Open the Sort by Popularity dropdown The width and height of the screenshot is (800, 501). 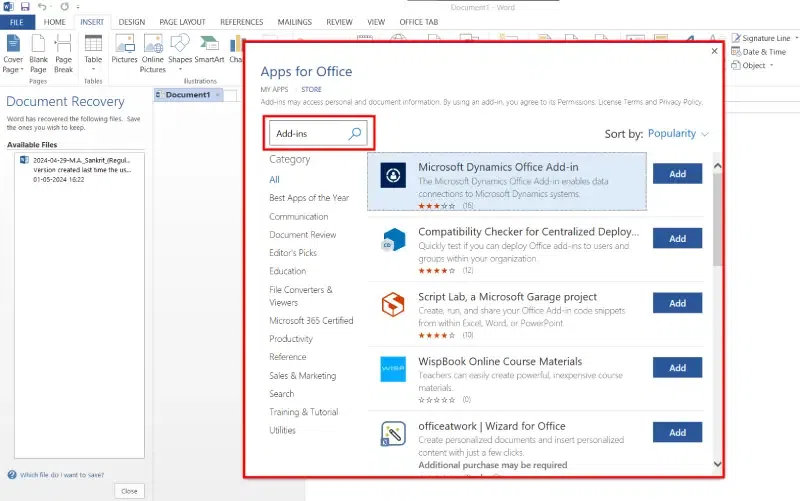678,134
